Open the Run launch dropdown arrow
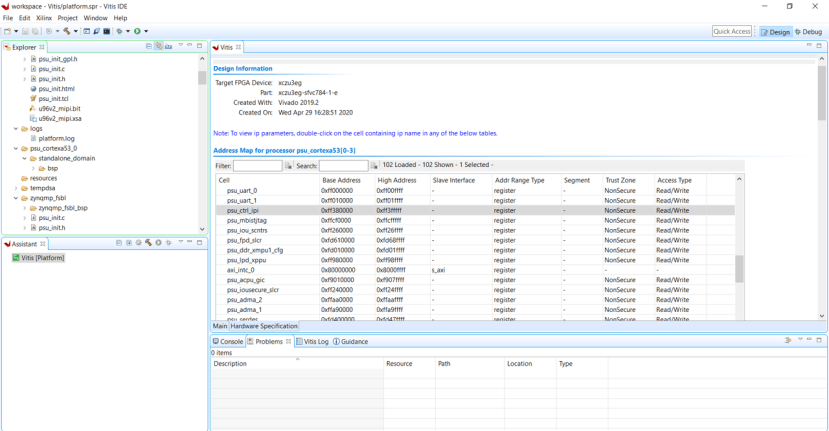The height and width of the screenshot is (431, 829). point(146,31)
